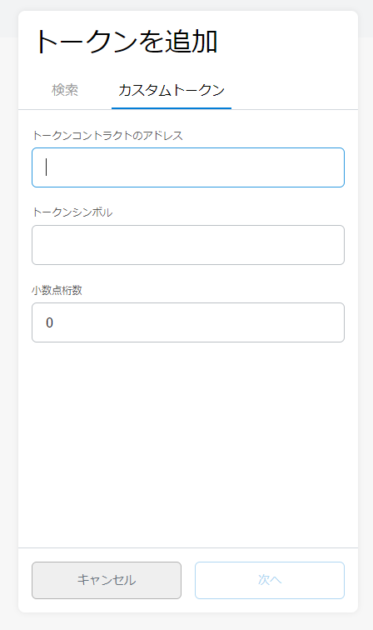
Task: Click the トークンシンボル field label
Action: (72, 212)
